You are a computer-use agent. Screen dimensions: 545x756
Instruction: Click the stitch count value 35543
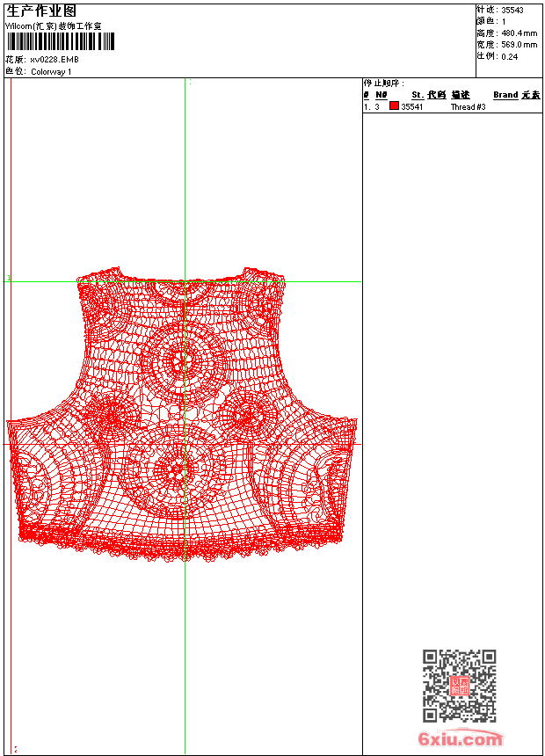pyautogui.click(x=512, y=11)
